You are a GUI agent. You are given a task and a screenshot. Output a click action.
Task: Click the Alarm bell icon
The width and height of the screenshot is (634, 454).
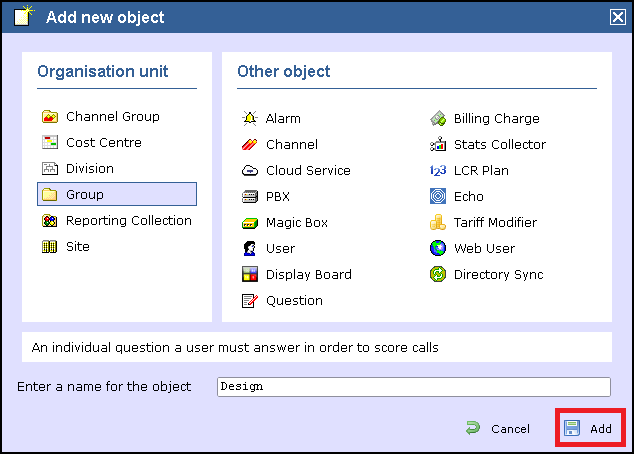249,118
